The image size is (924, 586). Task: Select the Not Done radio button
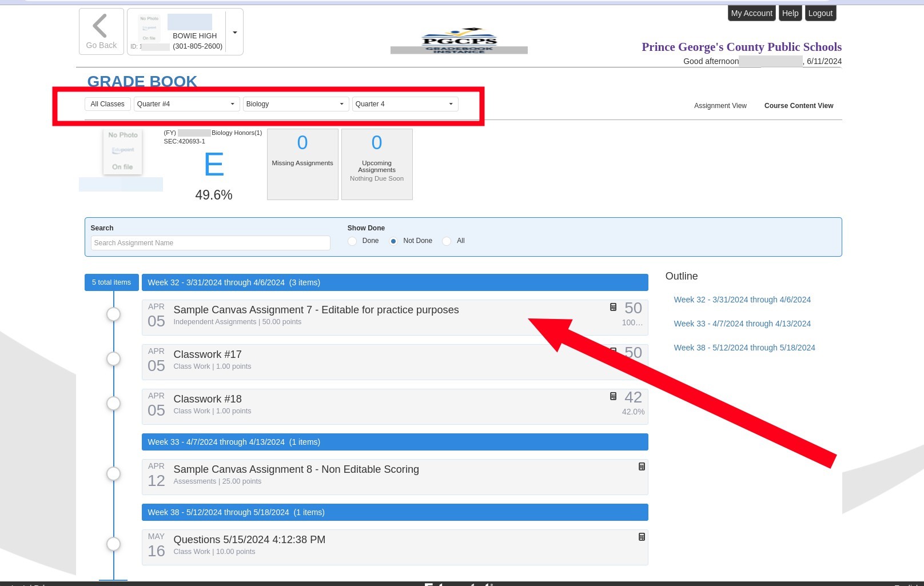coord(393,241)
